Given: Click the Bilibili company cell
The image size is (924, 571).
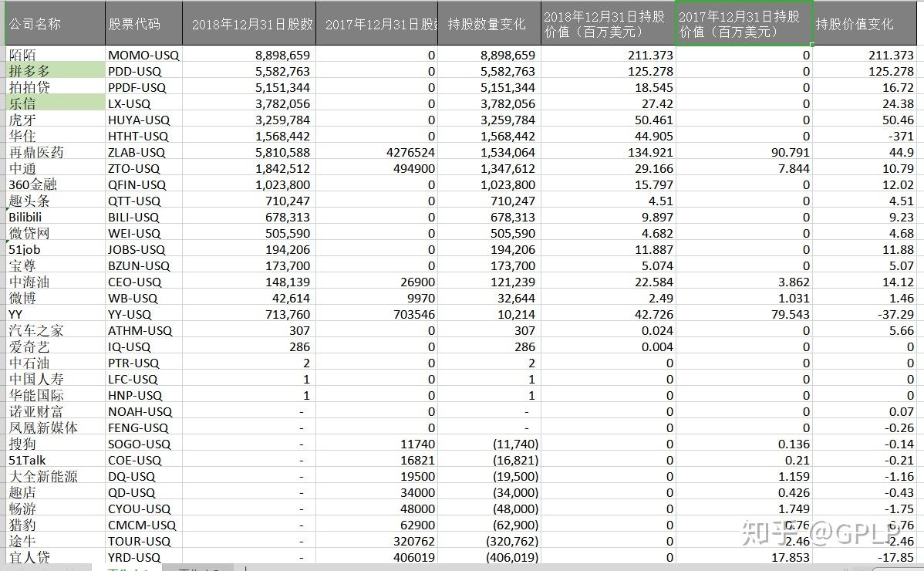Looking at the screenshot, I should (56, 217).
